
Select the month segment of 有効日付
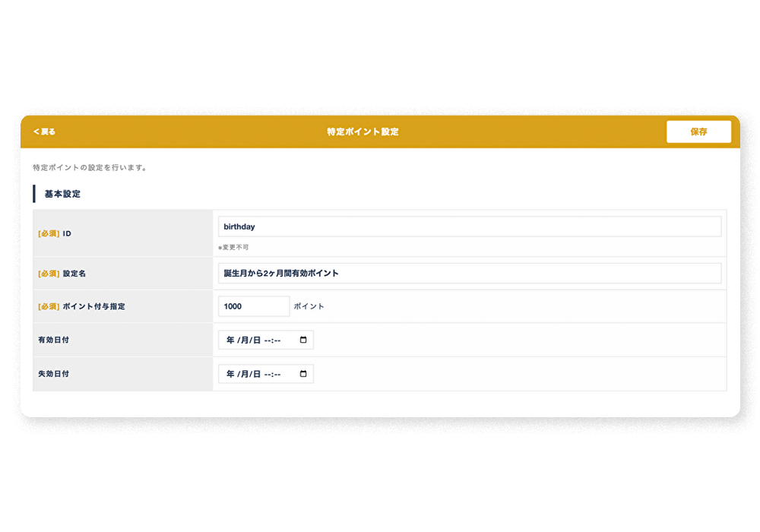244,340
